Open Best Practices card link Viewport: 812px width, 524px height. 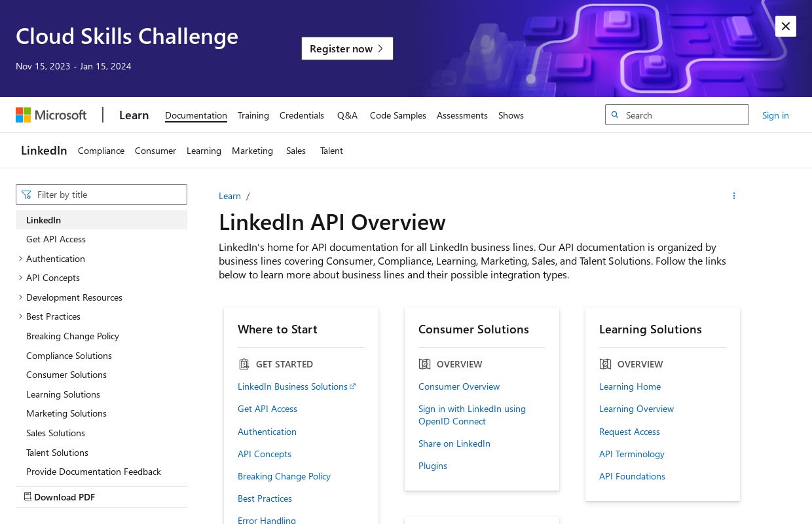[x=265, y=498]
